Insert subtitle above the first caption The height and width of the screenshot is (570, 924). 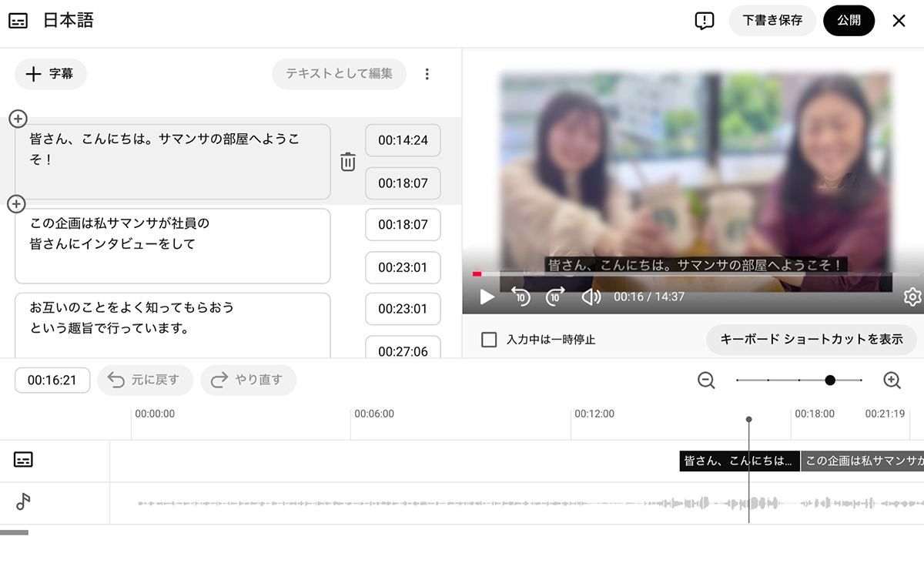click(18, 119)
